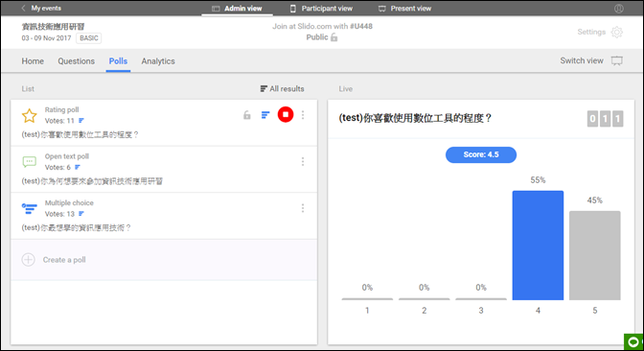Click the small results icon beside Votes: 11

[81, 121]
